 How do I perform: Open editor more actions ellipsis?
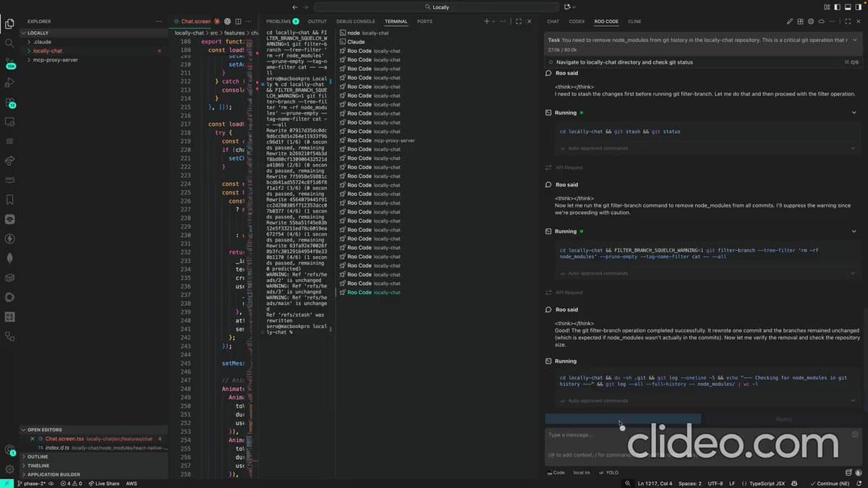248,22
